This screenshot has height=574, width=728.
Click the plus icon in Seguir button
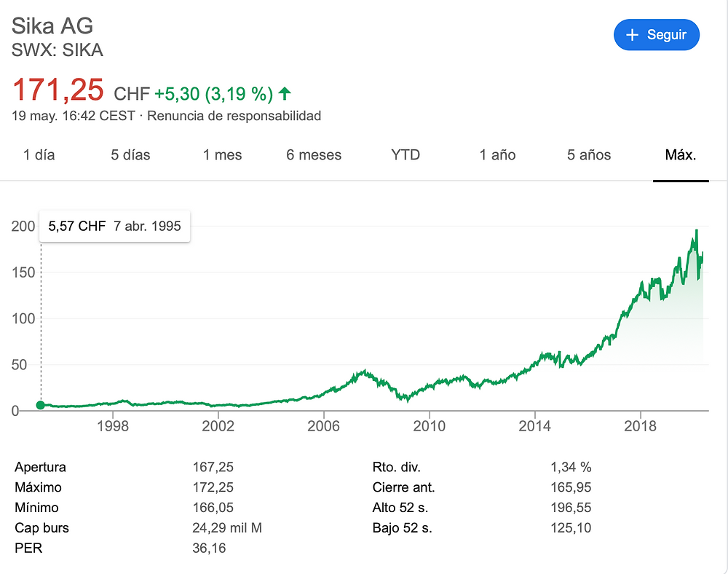tap(632, 35)
